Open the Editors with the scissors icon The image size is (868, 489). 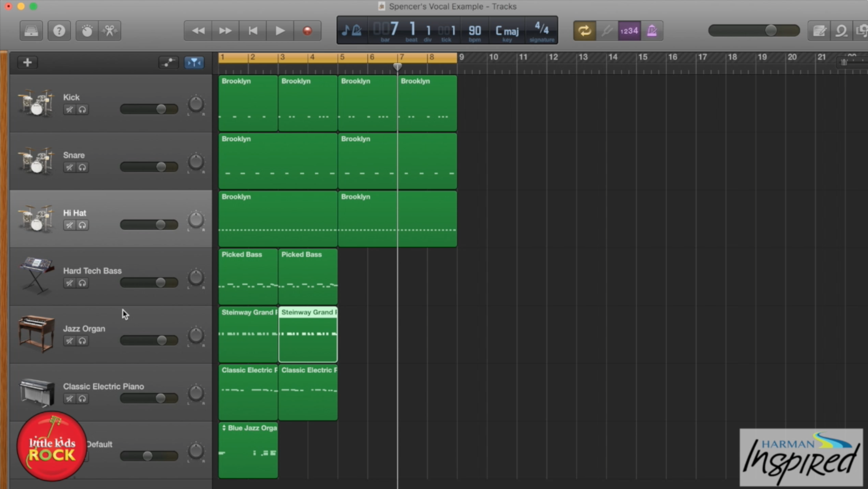[x=110, y=30]
